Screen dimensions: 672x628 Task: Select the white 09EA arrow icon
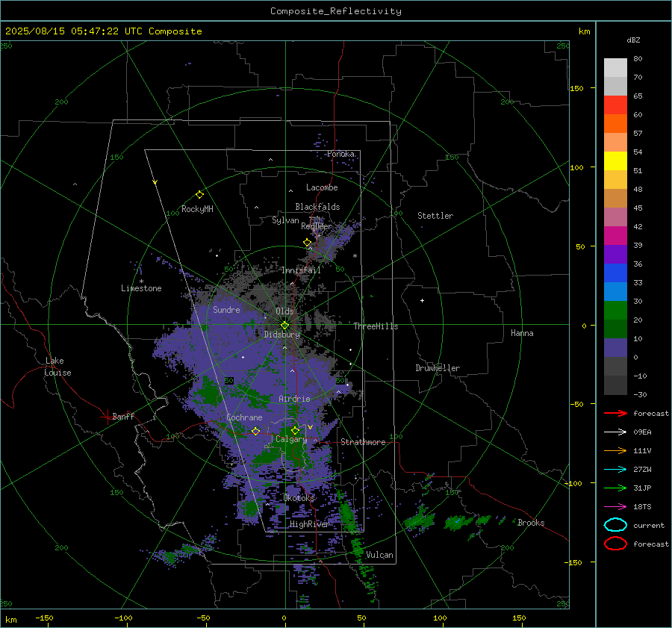pyautogui.click(x=615, y=432)
